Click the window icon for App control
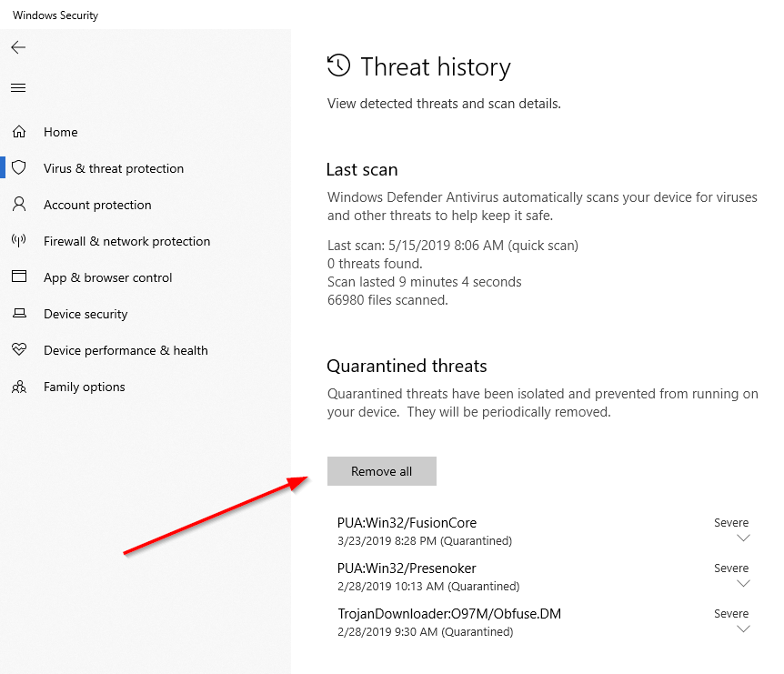This screenshot has width=784, height=674. click(x=19, y=277)
